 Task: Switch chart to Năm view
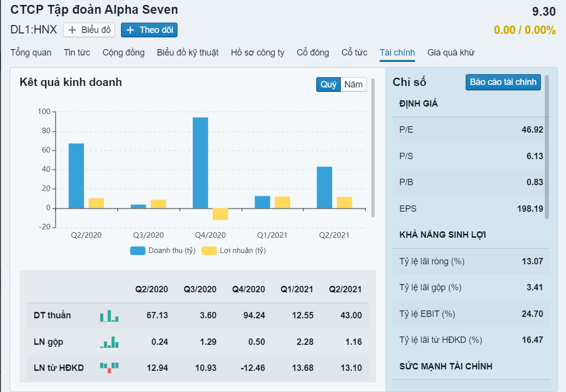click(x=353, y=84)
